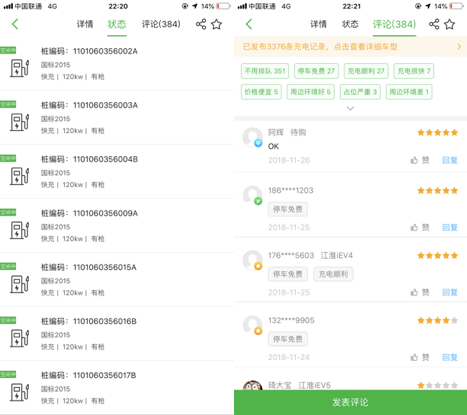Tap charger icon for pile 1101060356003A
This screenshot has height=415, width=467.
click(20, 122)
